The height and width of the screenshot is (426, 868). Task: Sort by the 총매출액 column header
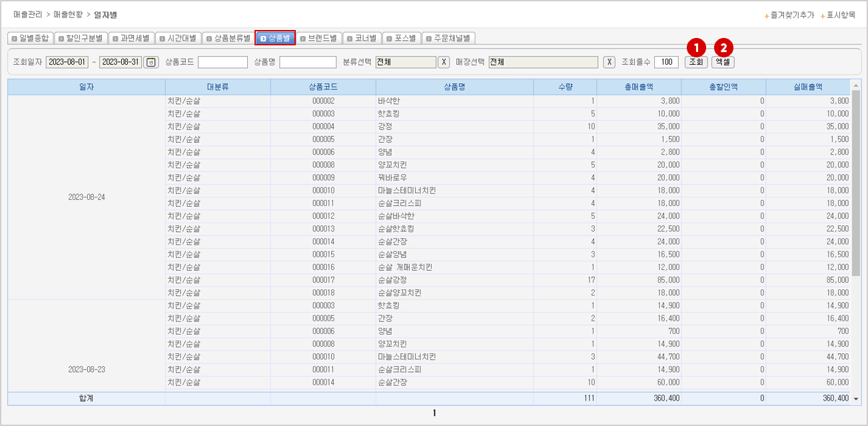click(x=639, y=87)
